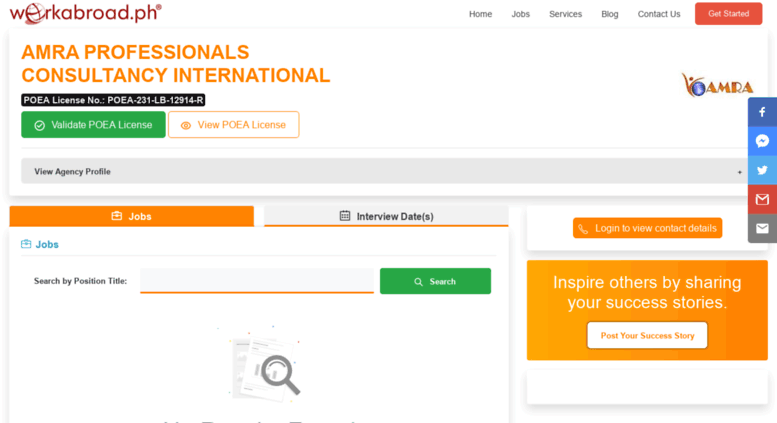Share page via Facebook icon
This screenshot has width=777, height=423.
(762, 112)
